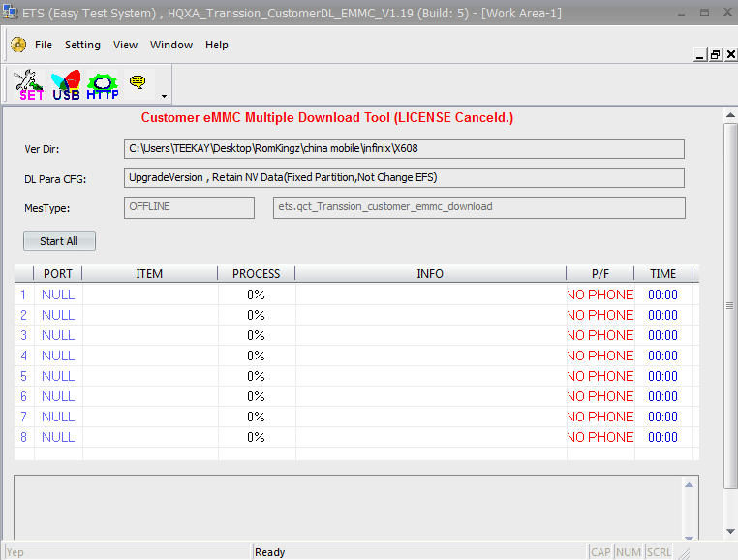Click the gold application logo icon
This screenshot has height=560, width=738.
18,45
